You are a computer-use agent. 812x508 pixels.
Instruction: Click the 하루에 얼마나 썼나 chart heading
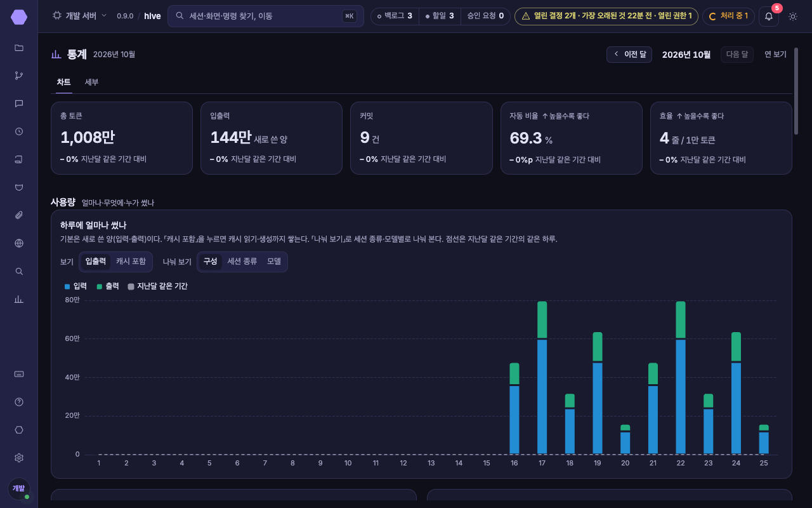(93, 225)
